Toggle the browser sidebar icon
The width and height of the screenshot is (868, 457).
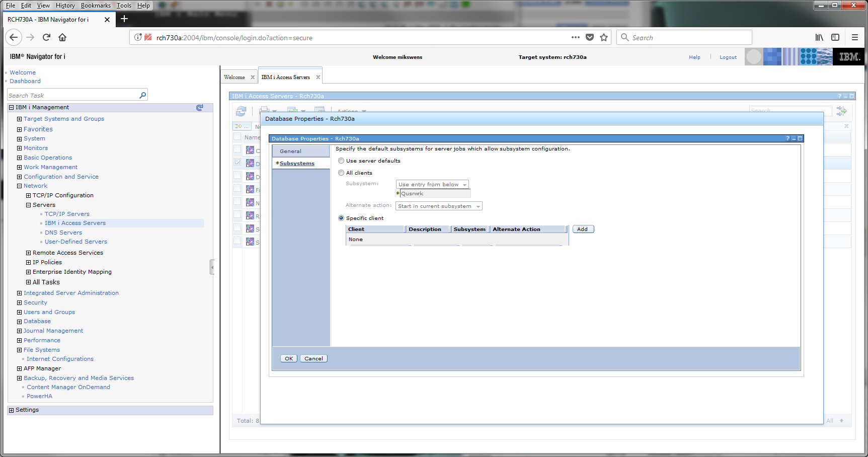(835, 37)
